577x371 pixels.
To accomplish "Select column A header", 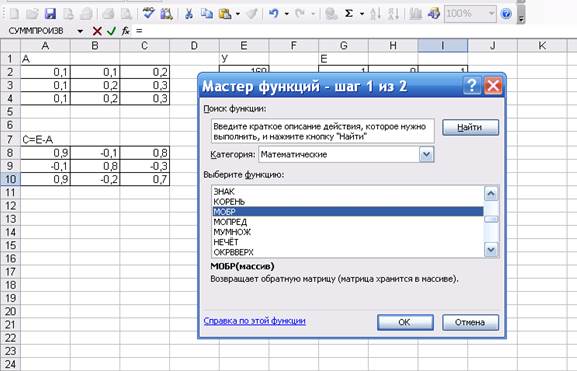I will point(45,46).
